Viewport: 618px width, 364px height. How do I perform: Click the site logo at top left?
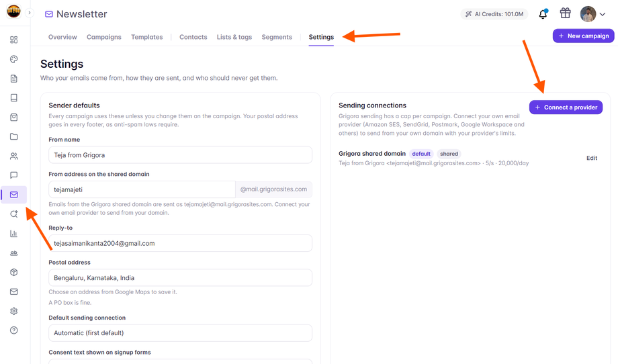click(13, 11)
